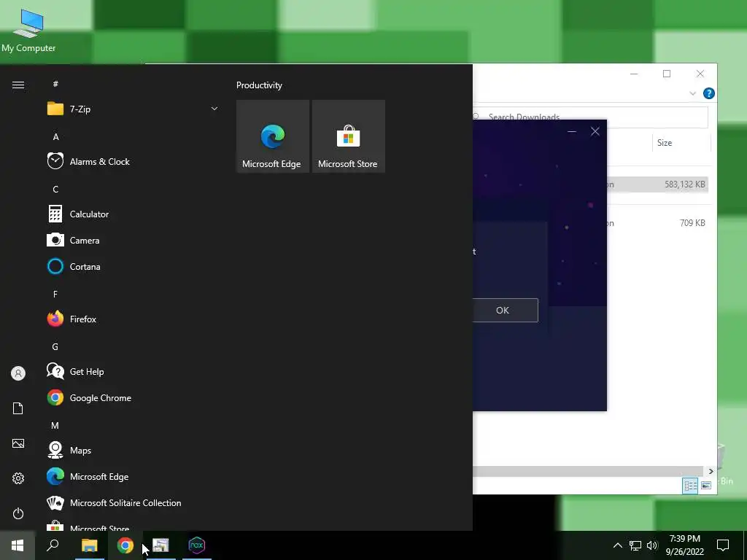Viewport: 747px width, 560px height.
Task: Open Help icon in Explorer window
Action: [709, 93]
